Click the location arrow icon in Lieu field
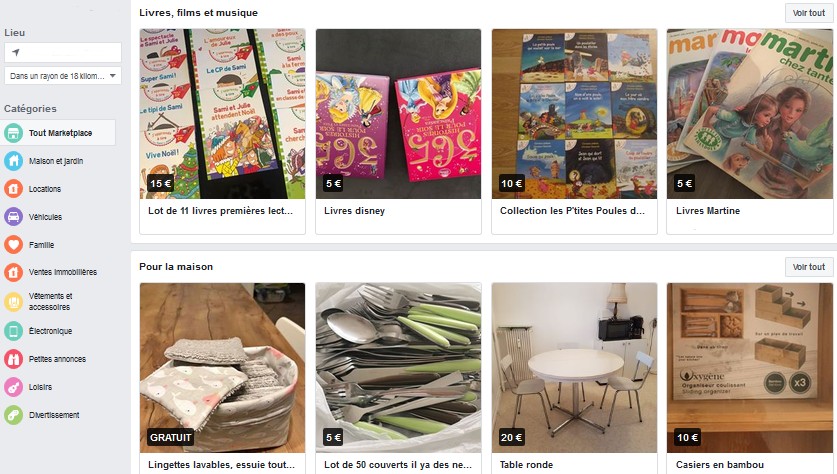This screenshot has height=474, width=837. [16, 52]
